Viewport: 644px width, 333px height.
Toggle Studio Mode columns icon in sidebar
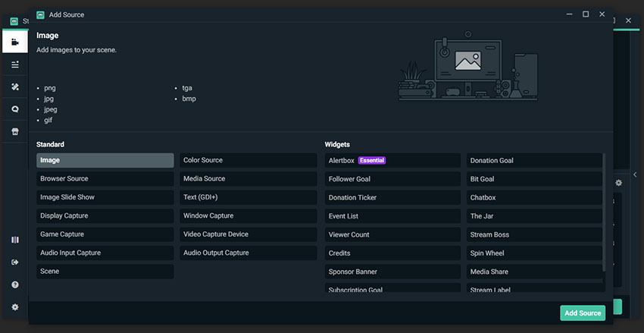tap(15, 240)
